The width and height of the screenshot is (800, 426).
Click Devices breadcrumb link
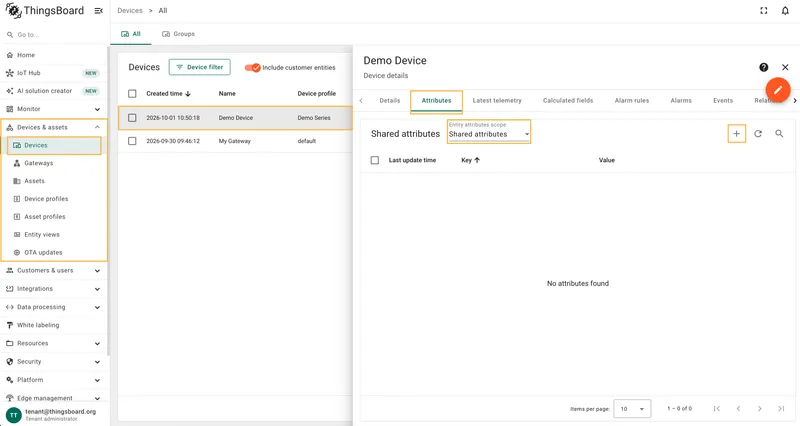(130, 11)
